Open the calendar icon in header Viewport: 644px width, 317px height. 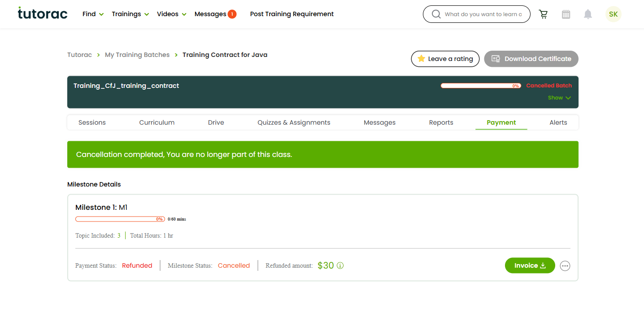566,14
